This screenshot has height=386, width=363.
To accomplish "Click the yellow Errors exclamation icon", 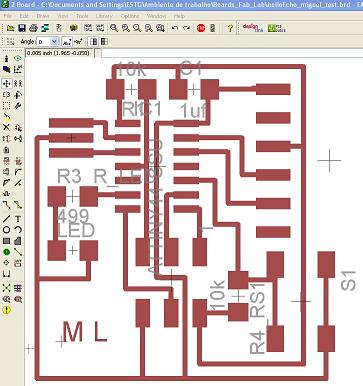I will click(x=7, y=310).
